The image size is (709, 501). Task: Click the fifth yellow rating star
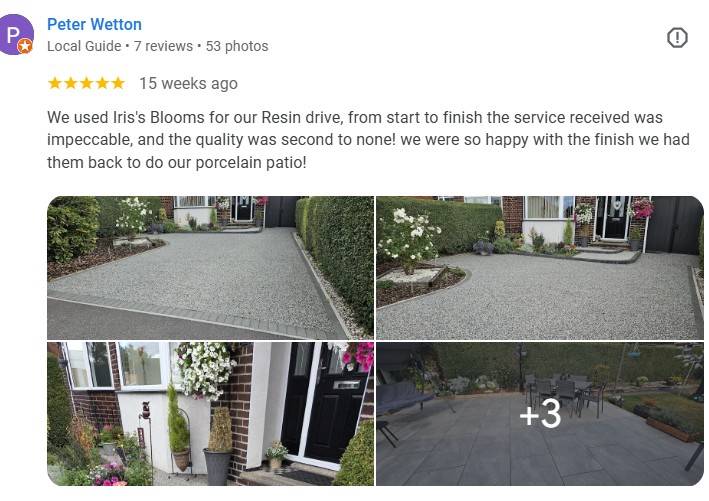click(x=117, y=83)
